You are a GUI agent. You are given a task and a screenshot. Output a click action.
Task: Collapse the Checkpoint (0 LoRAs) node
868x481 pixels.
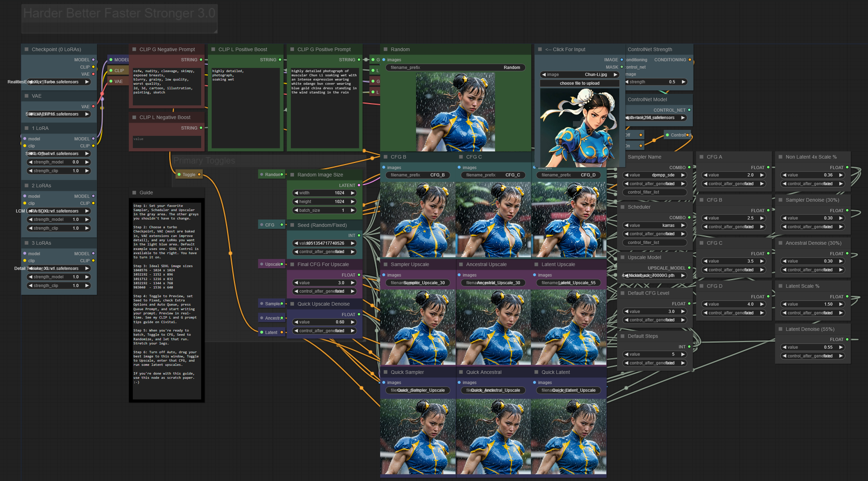[26, 49]
